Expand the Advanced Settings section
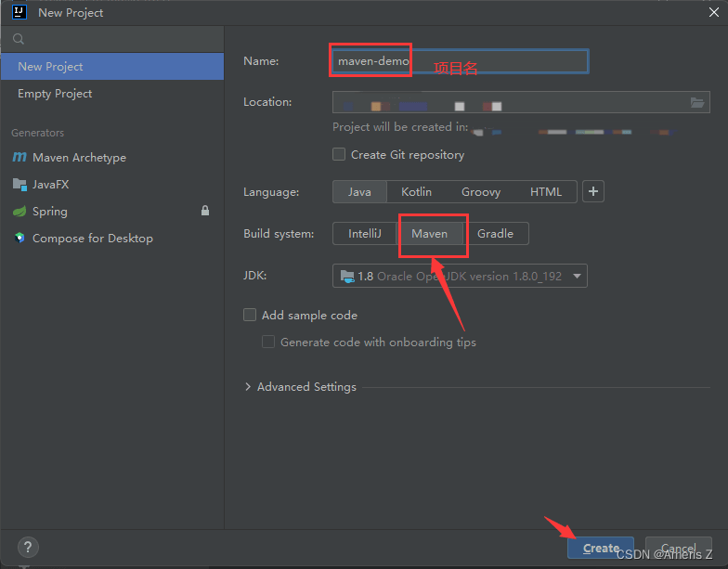Image resolution: width=728 pixels, height=569 pixels. pyautogui.click(x=248, y=386)
